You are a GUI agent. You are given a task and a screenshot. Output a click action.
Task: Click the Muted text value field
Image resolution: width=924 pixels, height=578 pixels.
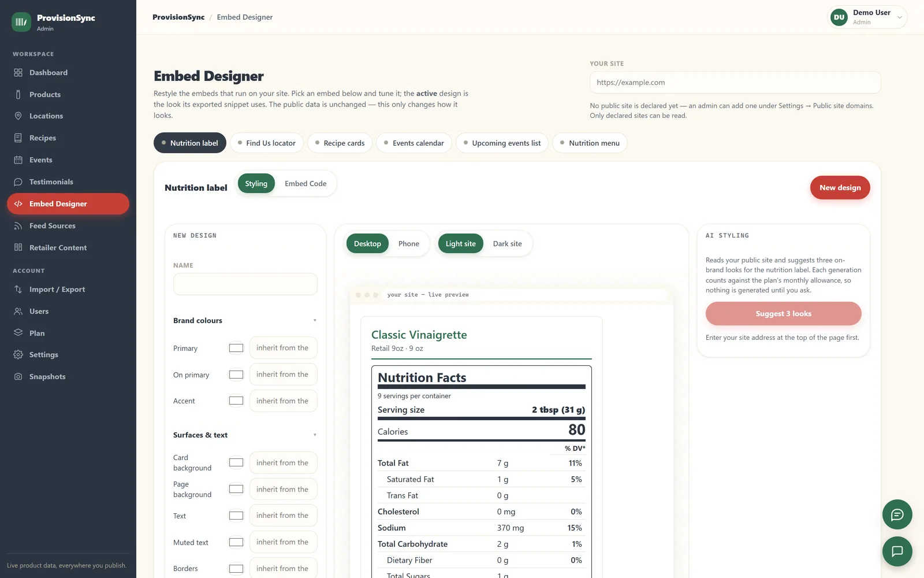point(284,542)
